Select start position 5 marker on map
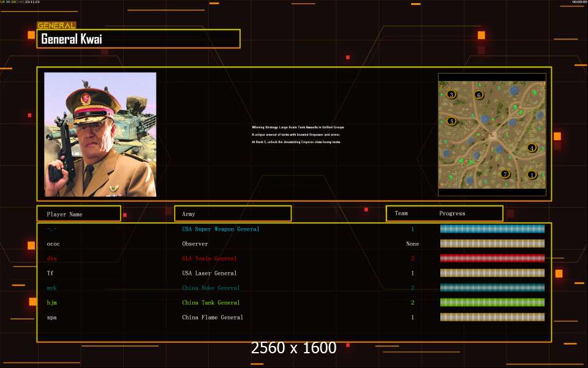The image size is (588, 368). 451,121
